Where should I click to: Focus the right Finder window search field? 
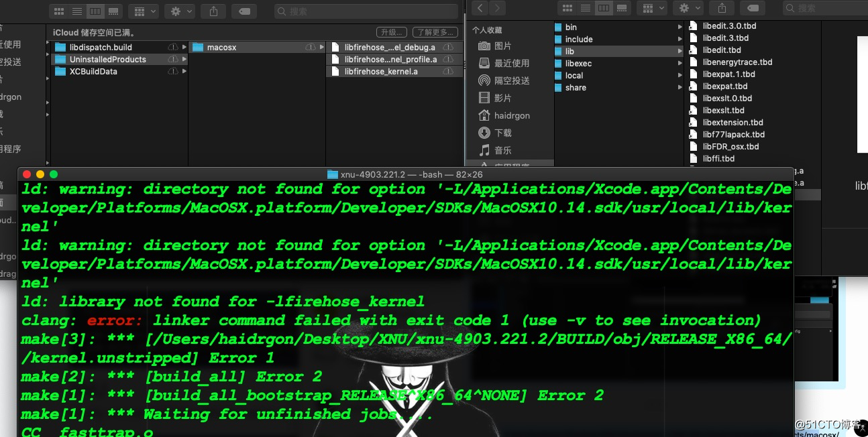click(x=825, y=8)
